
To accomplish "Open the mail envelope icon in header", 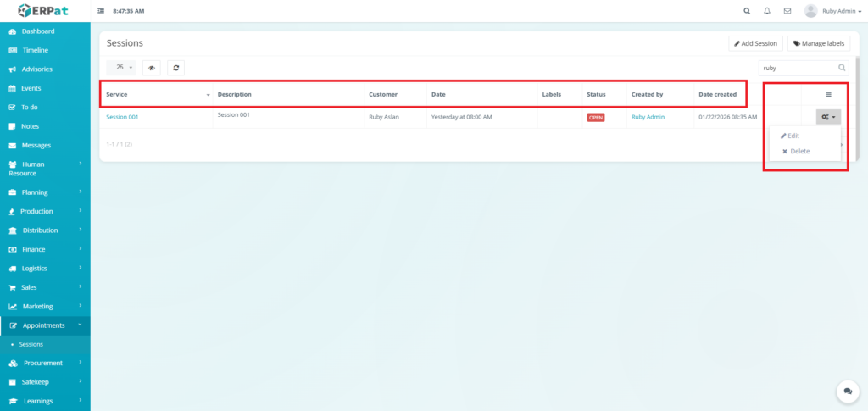I will tap(787, 11).
